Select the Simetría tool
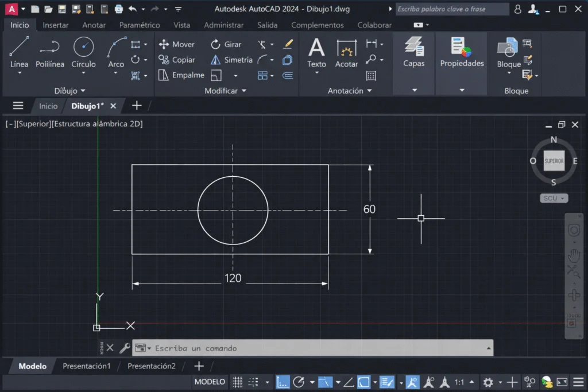The image size is (588, 392). pos(232,59)
